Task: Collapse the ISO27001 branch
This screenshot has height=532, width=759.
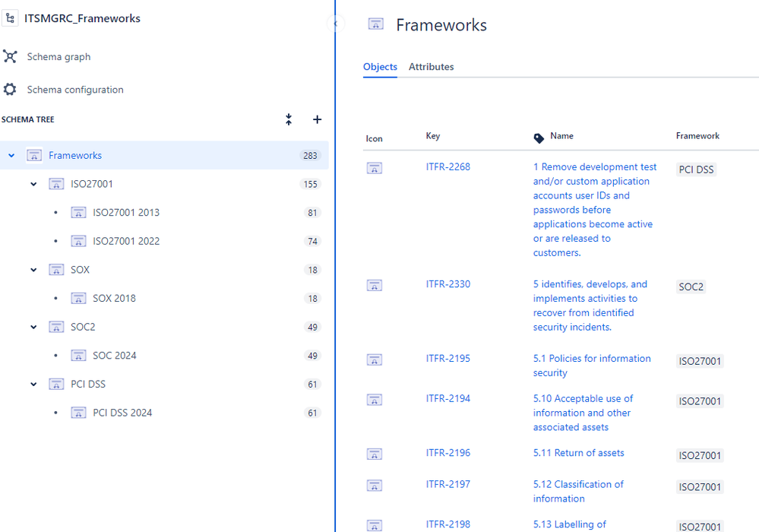Action: click(x=33, y=183)
